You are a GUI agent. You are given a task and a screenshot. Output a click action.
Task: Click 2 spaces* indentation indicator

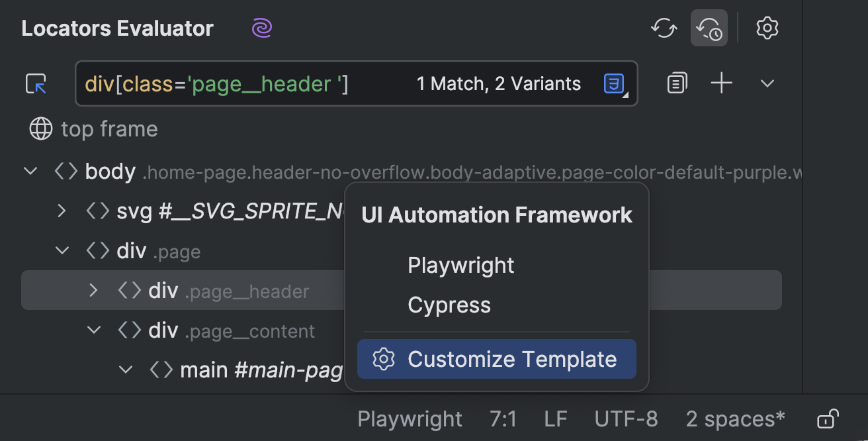tap(734, 418)
